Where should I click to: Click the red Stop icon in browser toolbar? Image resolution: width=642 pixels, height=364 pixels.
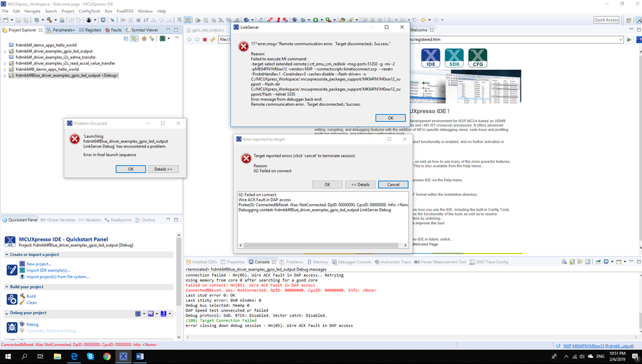pyautogui.click(x=205, y=40)
